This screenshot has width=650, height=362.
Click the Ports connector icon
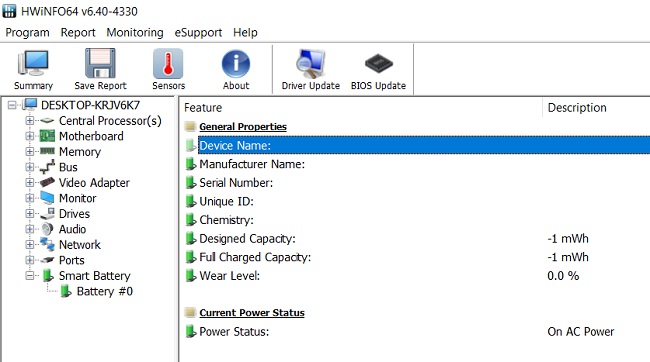click(x=47, y=260)
